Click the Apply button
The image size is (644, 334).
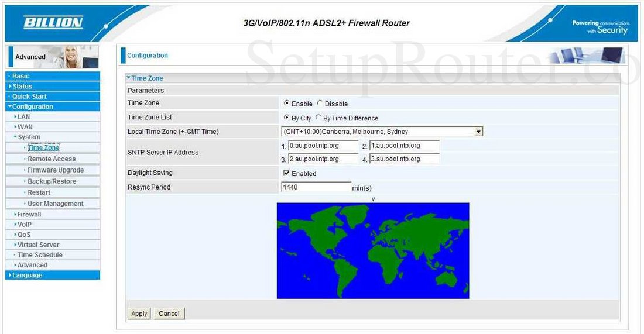[x=139, y=314]
